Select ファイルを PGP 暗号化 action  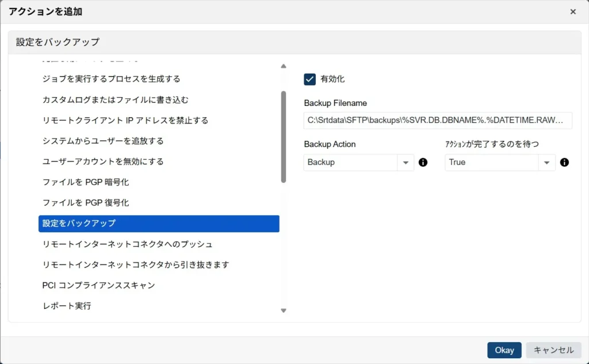[x=86, y=182]
